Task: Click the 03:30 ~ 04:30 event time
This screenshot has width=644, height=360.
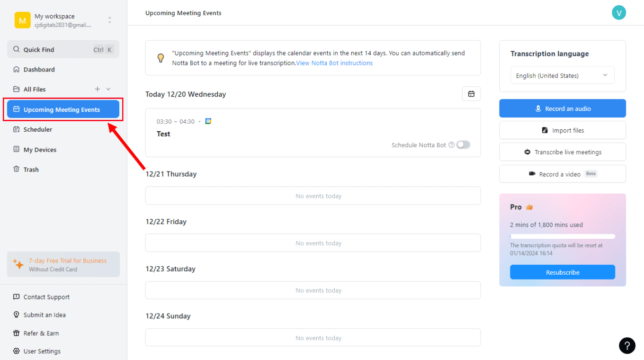Action: pyautogui.click(x=176, y=122)
